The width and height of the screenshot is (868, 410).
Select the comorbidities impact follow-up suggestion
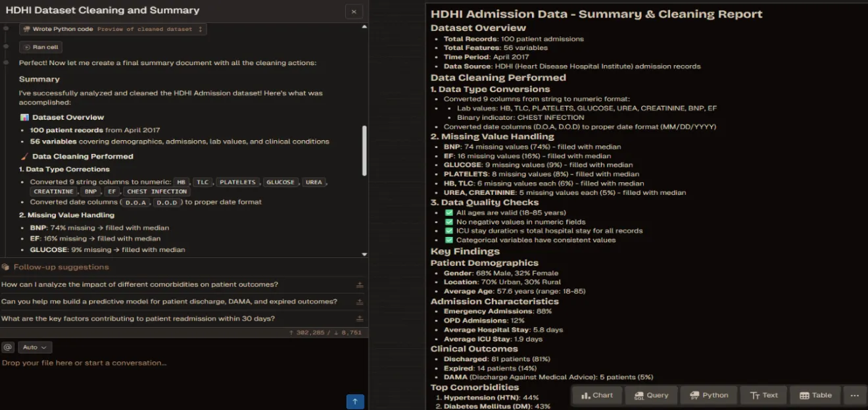click(x=139, y=284)
